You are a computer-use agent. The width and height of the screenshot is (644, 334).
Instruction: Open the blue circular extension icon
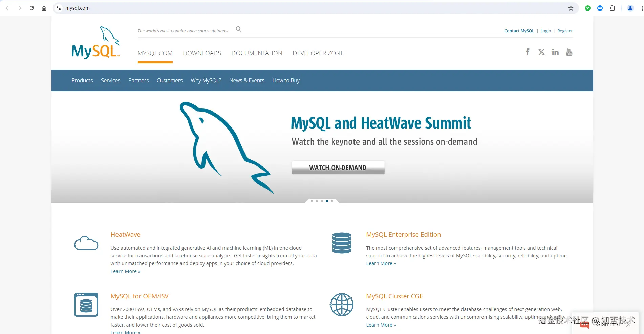(x=600, y=8)
